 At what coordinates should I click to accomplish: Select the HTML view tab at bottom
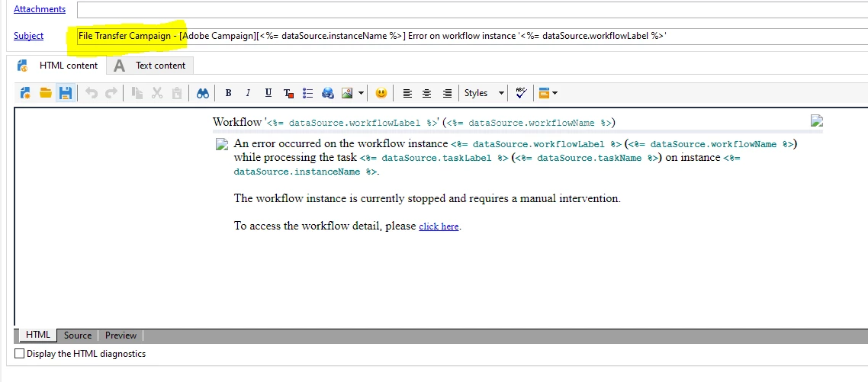[38, 335]
